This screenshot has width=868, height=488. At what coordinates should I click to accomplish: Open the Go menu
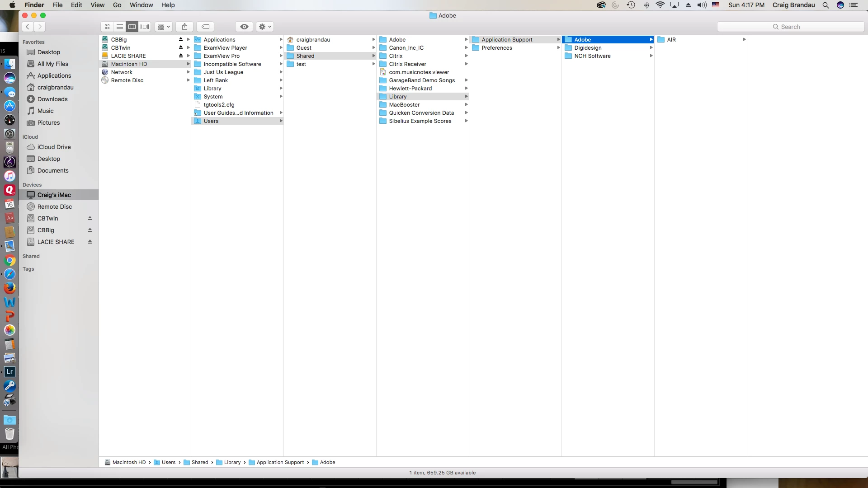[x=117, y=5]
